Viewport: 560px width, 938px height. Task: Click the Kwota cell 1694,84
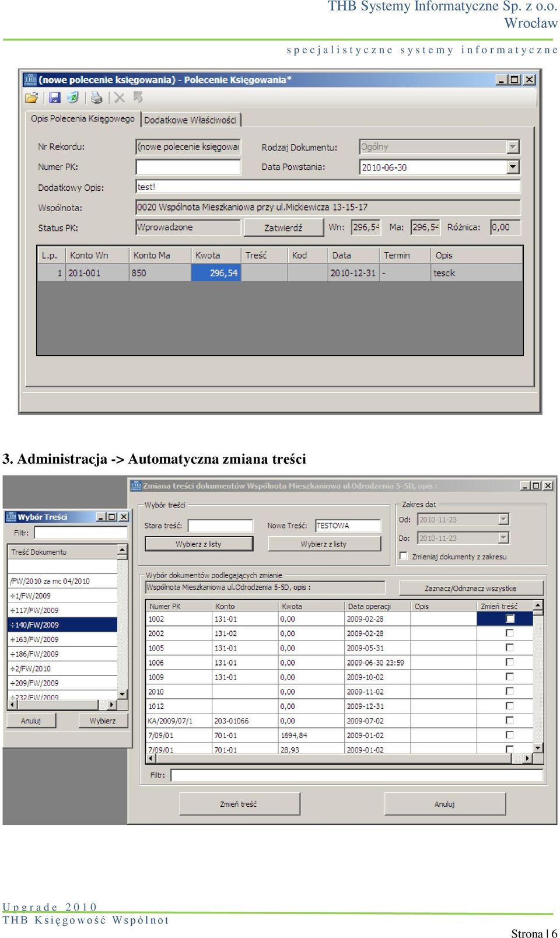[x=311, y=735]
